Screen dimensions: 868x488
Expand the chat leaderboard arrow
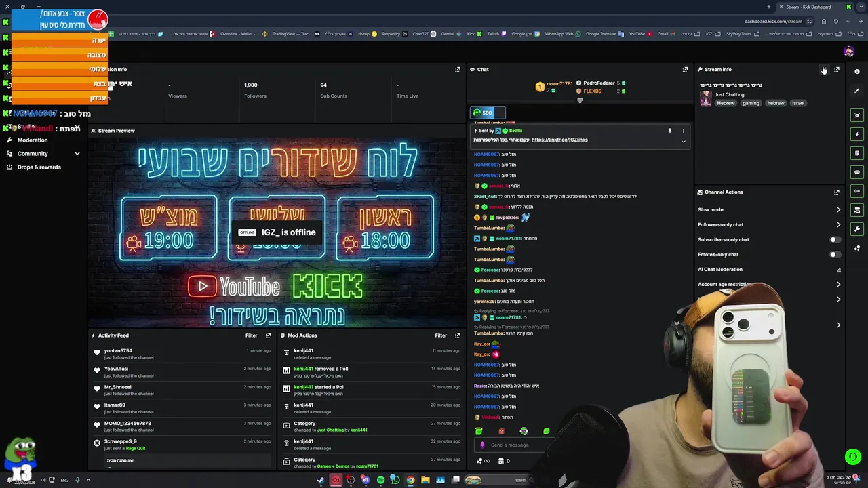point(580,101)
